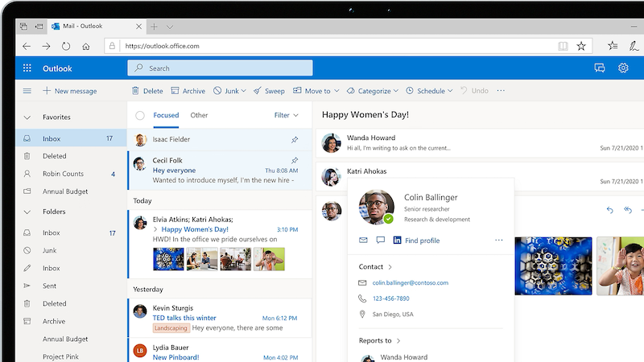The height and width of the screenshot is (362, 644).
Task: Refresh the browser page
Action: tap(66, 47)
